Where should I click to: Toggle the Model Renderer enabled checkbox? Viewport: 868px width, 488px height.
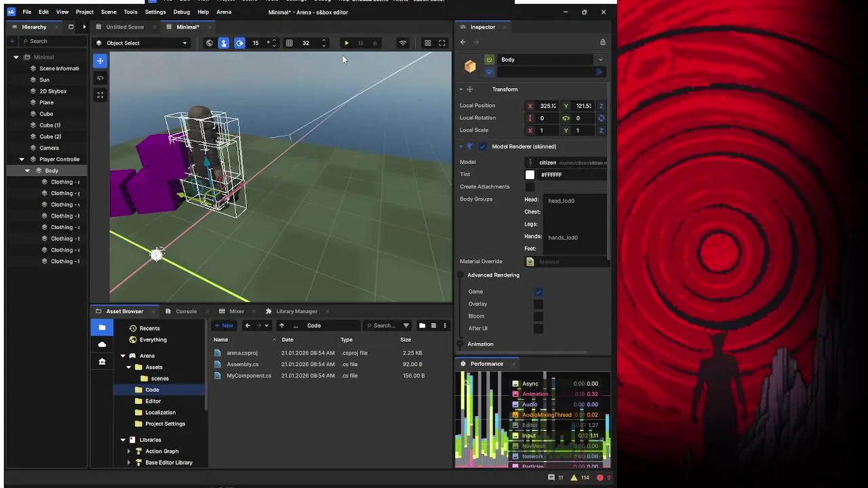point(483,146)
